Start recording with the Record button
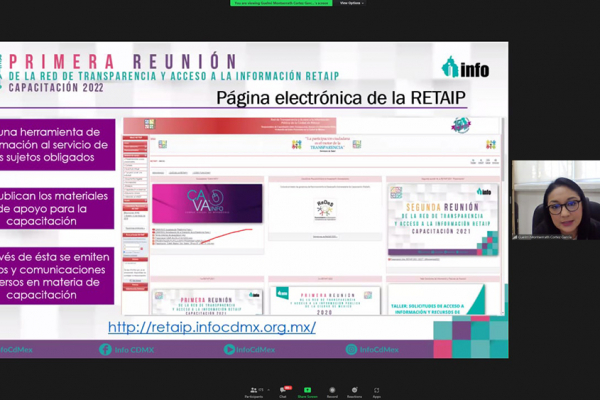This screenshot has height=400, width=600. tap(332, 392)
